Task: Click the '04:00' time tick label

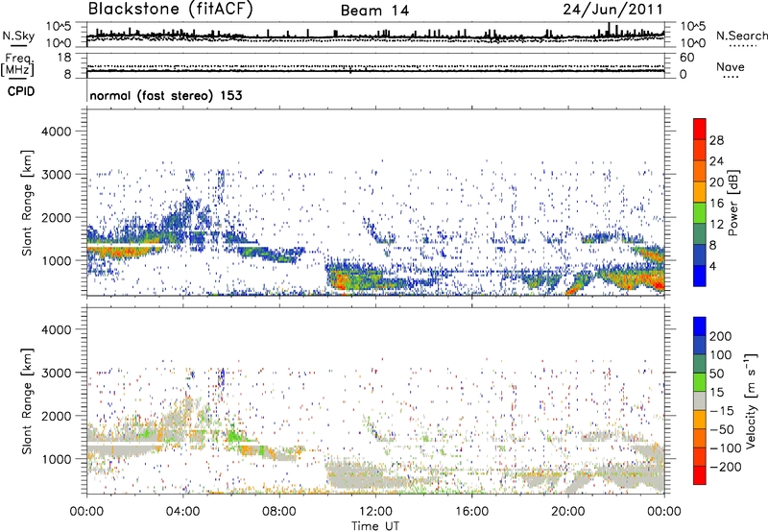Action: (x=183, y=512)
